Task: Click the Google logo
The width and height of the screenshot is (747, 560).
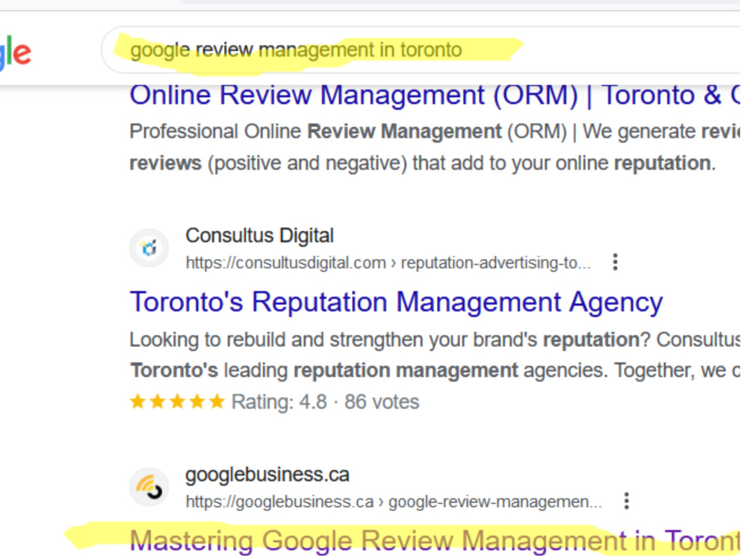Action: 15,53
